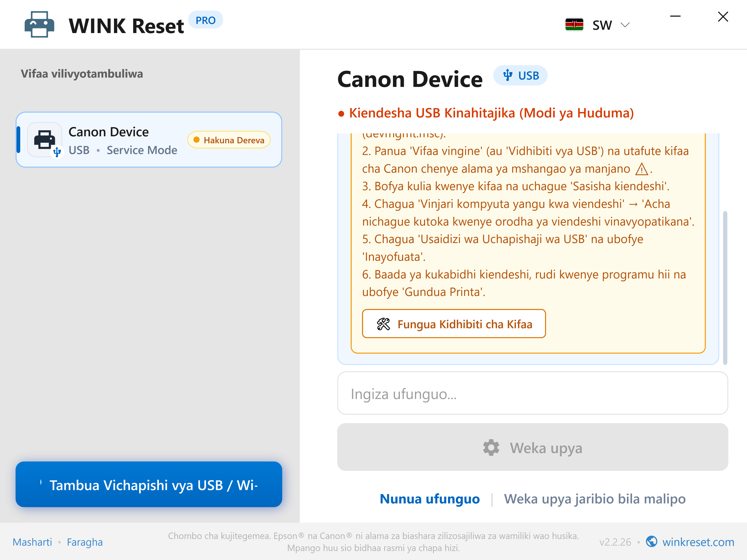Click the Canon Device printer icon in sidebar
The height and width of the screenshot is (560, 747).
(x=45, y=140)
